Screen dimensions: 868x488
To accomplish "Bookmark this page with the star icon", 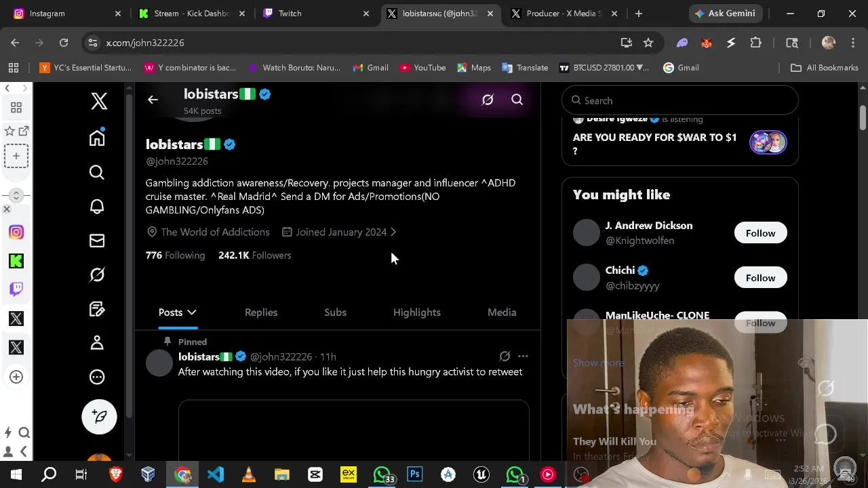I will [x=648, y=43].
